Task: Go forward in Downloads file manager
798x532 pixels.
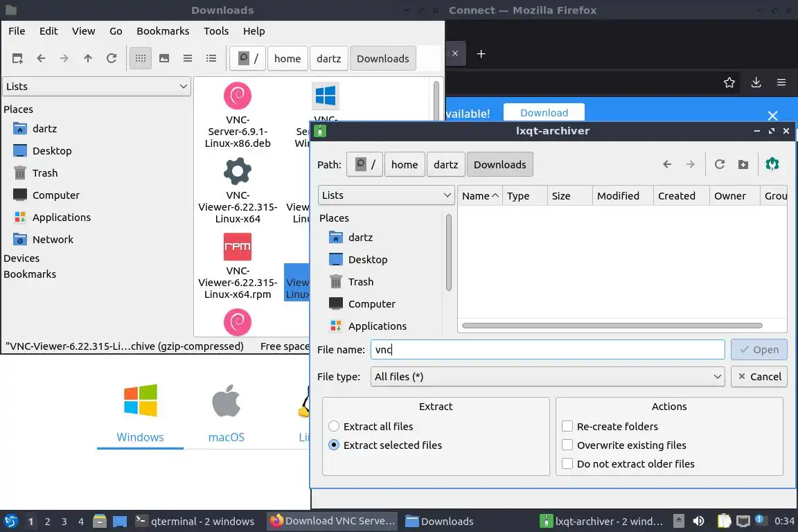Action: [64, 58]
